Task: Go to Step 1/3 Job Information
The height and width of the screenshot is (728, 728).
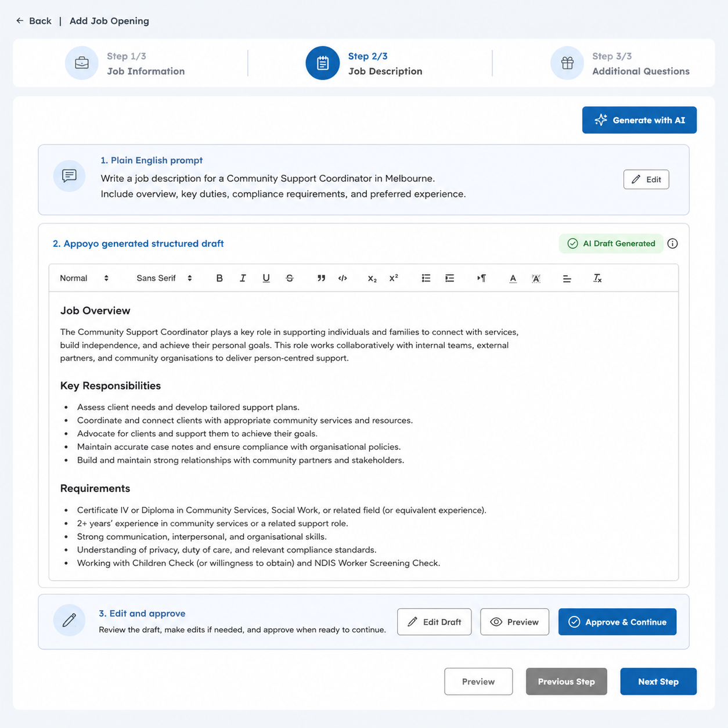Action: pyautogui.click(x=125, y=63)
